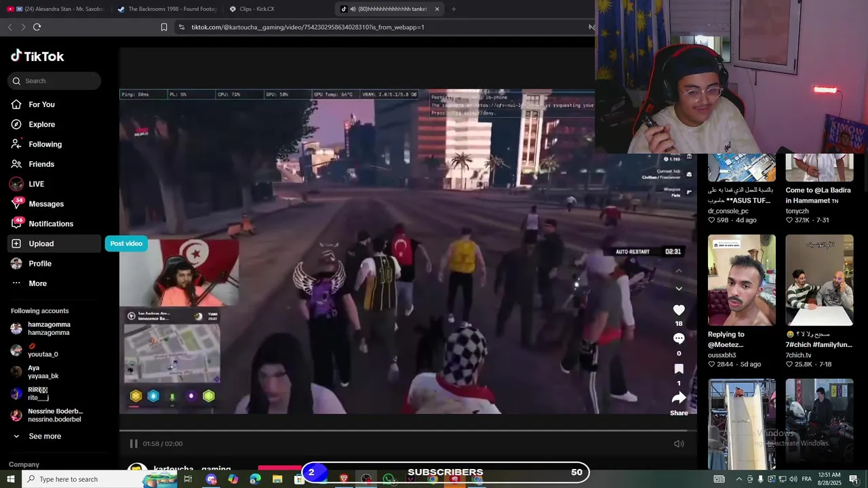Open Task View on taskbar
This screenshot has height=488, width=868.
[x=188, y=479]
